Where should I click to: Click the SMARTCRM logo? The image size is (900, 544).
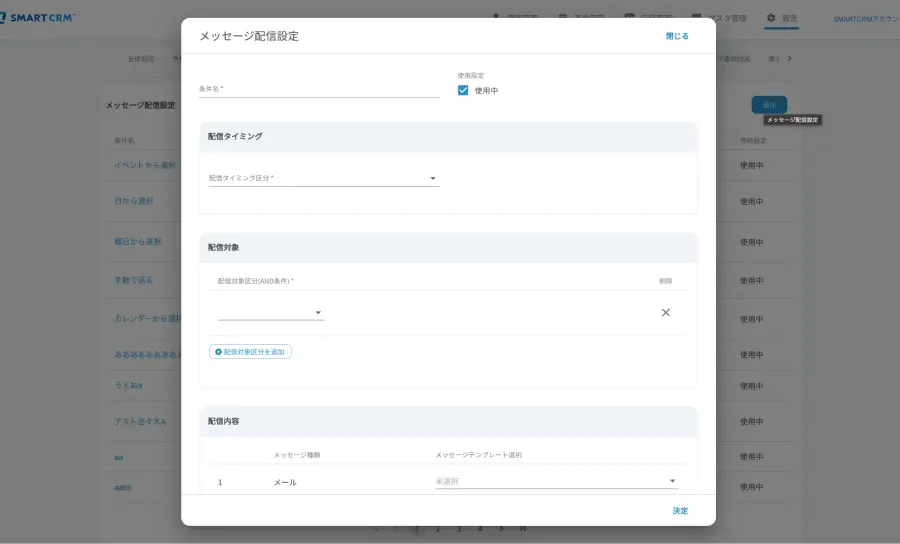(38, 18)
